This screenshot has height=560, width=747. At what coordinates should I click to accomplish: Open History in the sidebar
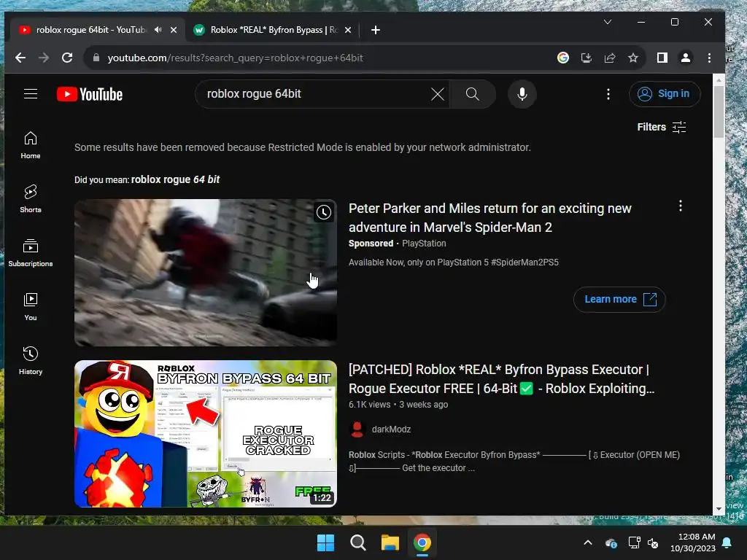31,360
